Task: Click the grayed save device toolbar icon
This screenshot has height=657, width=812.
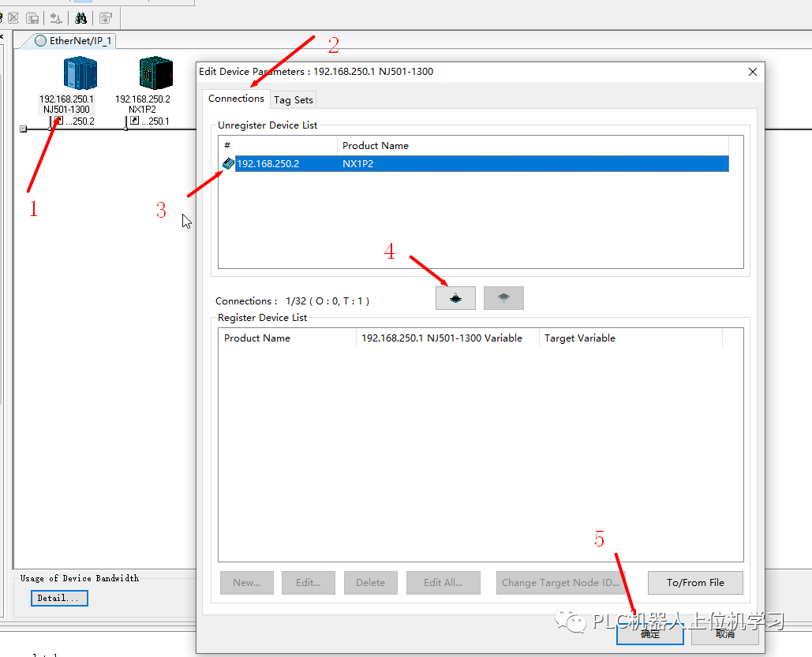Action: [32, 19]
